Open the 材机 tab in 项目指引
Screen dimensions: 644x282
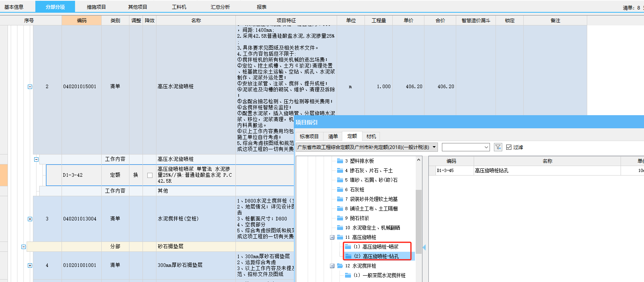click(371, 136)
